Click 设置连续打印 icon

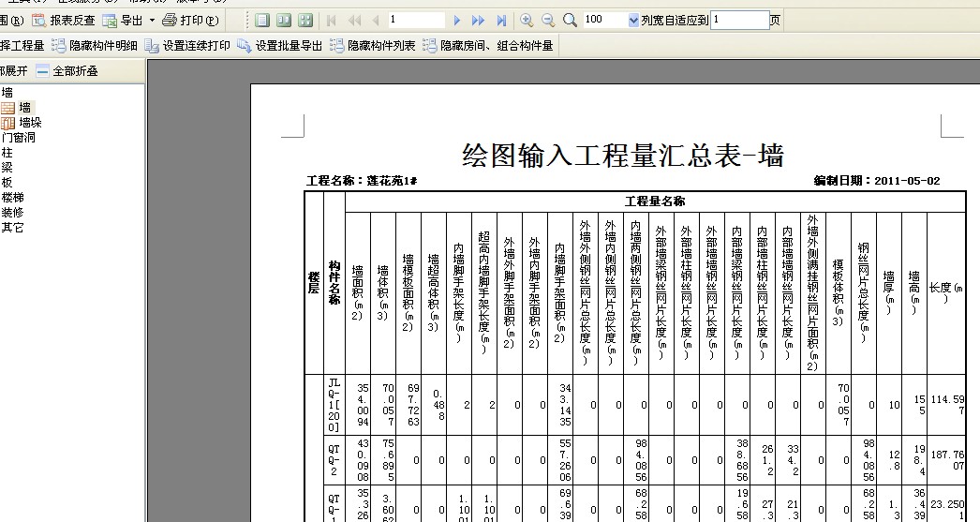(x=152, y=46)
